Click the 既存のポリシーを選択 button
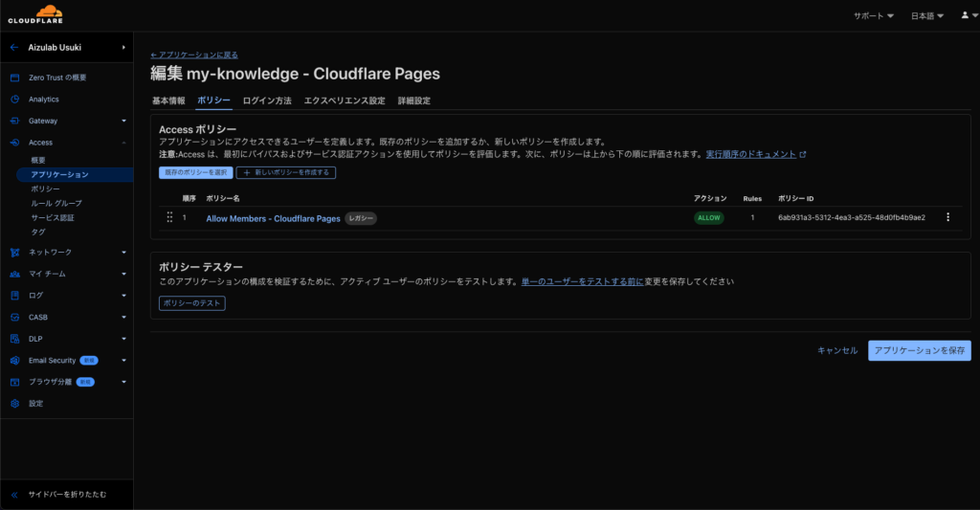Screen dimensions: 980x510 coord(195,172)
